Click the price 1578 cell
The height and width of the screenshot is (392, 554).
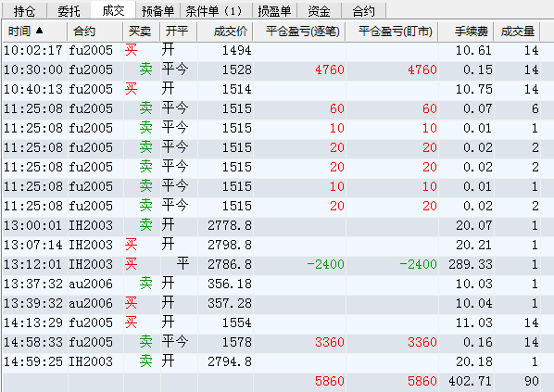(x=237, y=342)
